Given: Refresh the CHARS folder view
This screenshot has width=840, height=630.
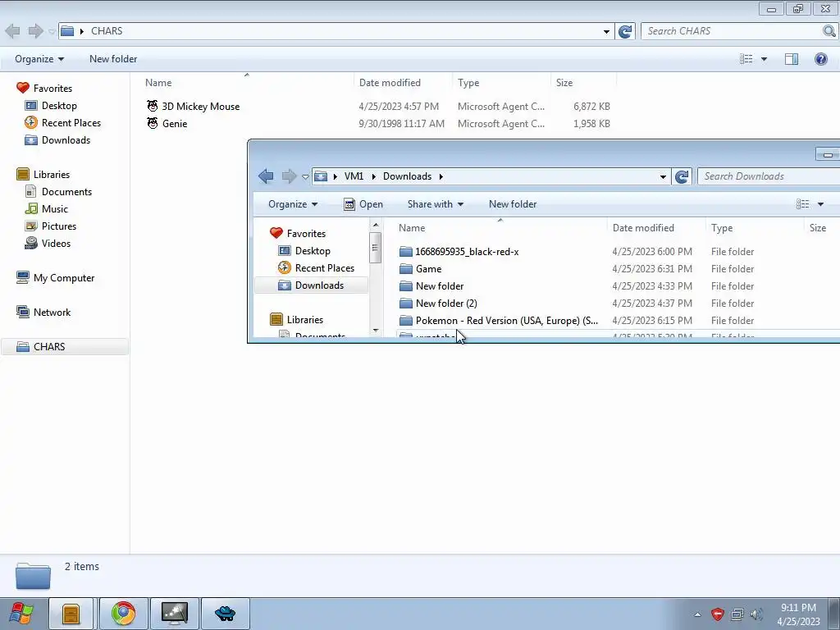Looking at the screenshot, I should coord(625,31).
